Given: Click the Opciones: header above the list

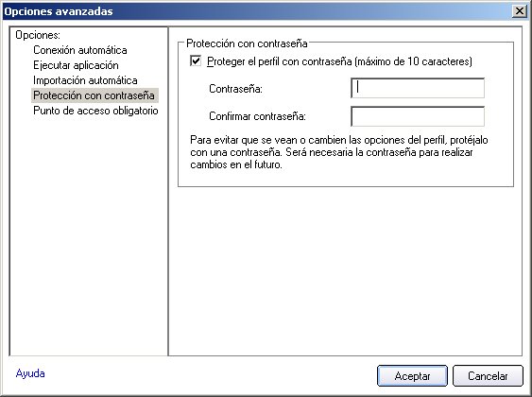Looking at the screenshot, I should pos(38,35).
